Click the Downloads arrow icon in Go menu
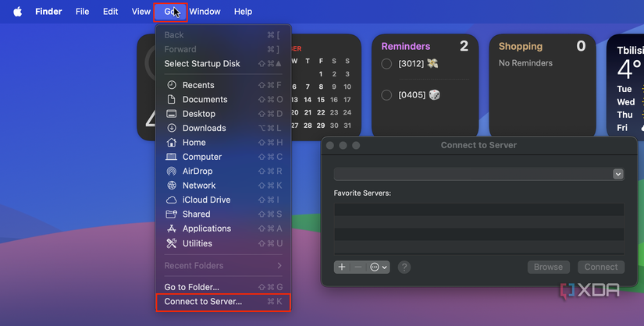644x326 pixels. click(x=171, y=128)
